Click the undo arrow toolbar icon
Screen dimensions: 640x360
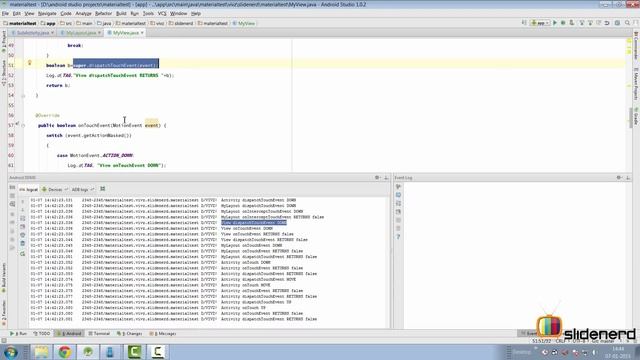[x=607, y=23]
